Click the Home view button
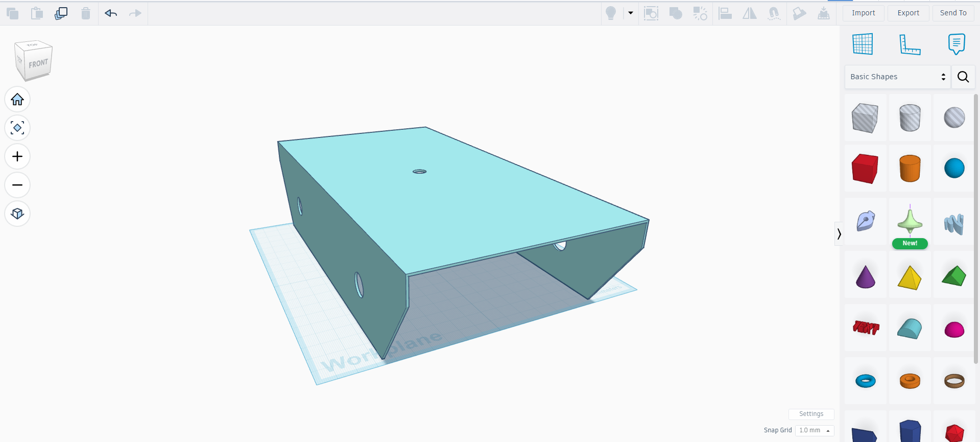The width and height of the screenshot is (980, 442). pos(17,99)
